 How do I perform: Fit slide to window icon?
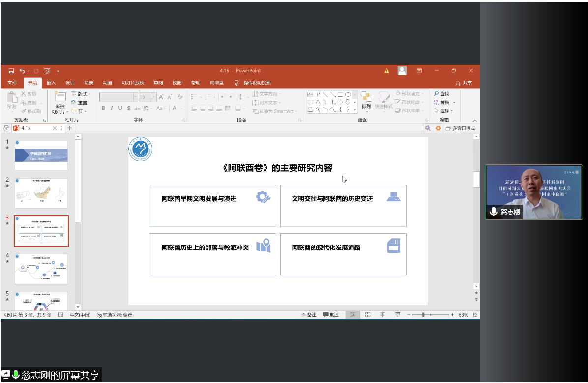click(475, 315)
